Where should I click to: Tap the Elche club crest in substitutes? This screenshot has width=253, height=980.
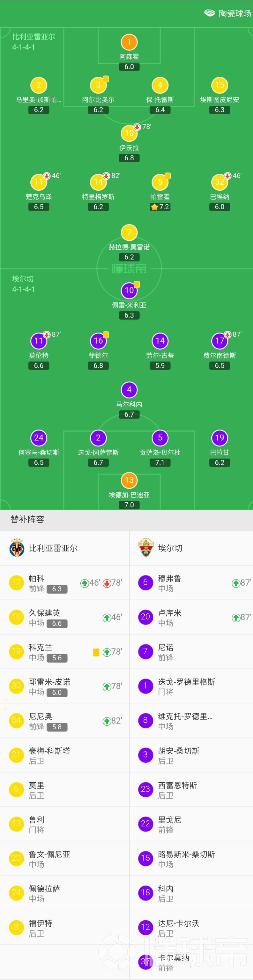pos(145,548)
